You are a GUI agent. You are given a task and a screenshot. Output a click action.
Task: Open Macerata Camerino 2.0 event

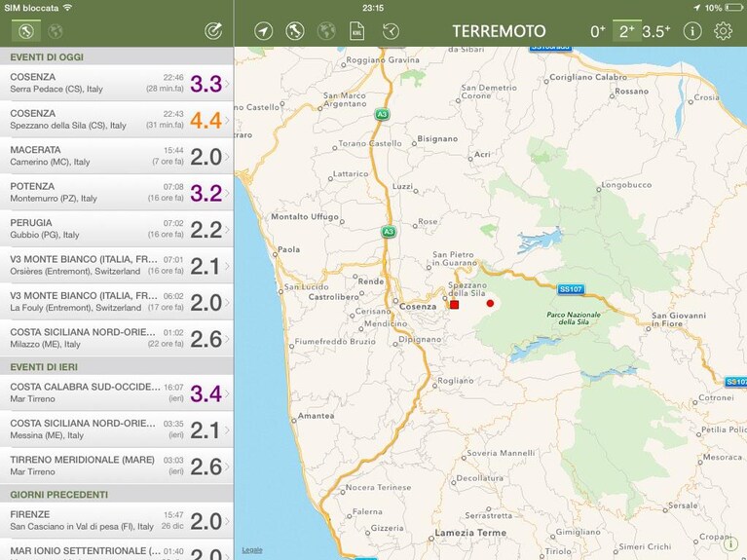point(117,156)
